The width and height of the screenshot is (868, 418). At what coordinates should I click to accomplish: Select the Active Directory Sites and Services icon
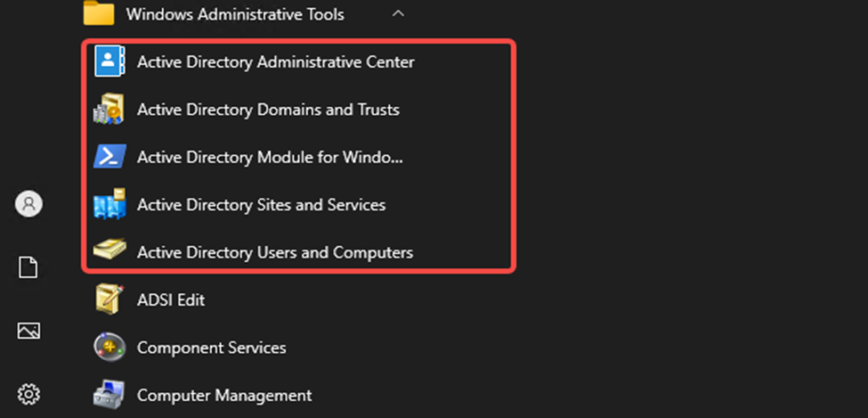coord(109,205)
